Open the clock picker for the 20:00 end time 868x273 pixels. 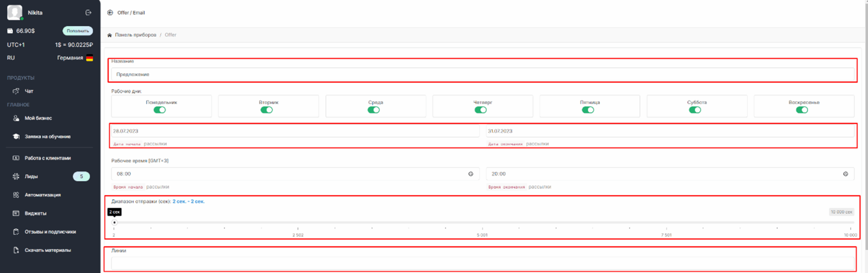(x=845, y=174)
